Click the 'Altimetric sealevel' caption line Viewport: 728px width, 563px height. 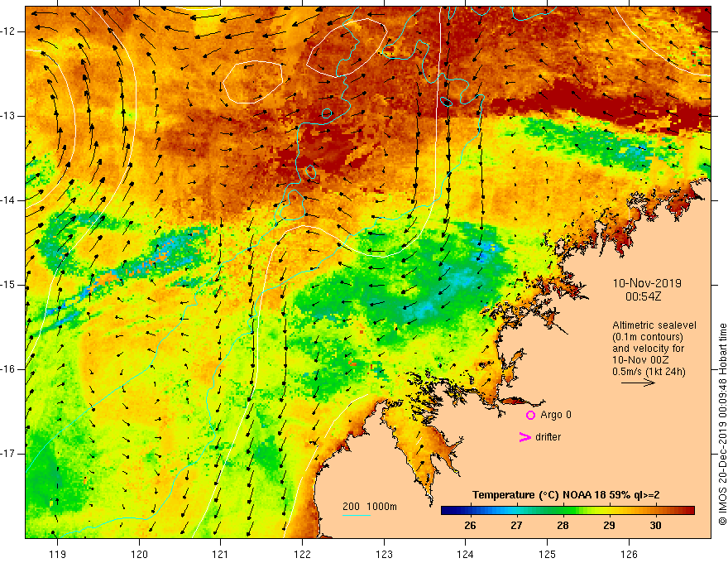(654, 325)
